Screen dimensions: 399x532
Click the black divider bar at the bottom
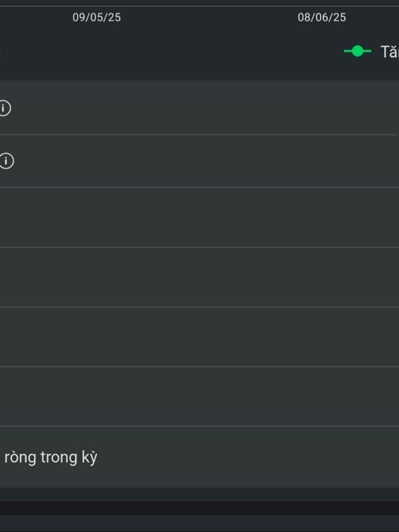pos(199,508)
